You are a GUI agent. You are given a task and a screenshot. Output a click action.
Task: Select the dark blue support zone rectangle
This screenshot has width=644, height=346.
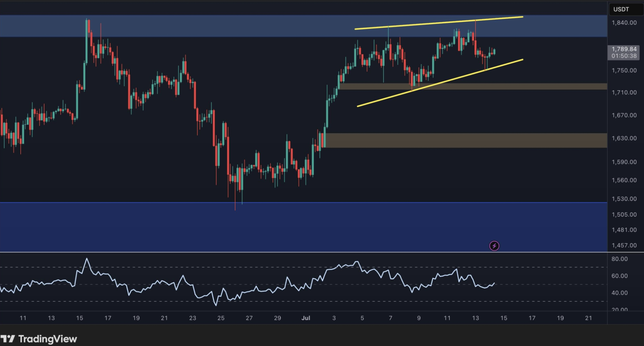point(304,227)
